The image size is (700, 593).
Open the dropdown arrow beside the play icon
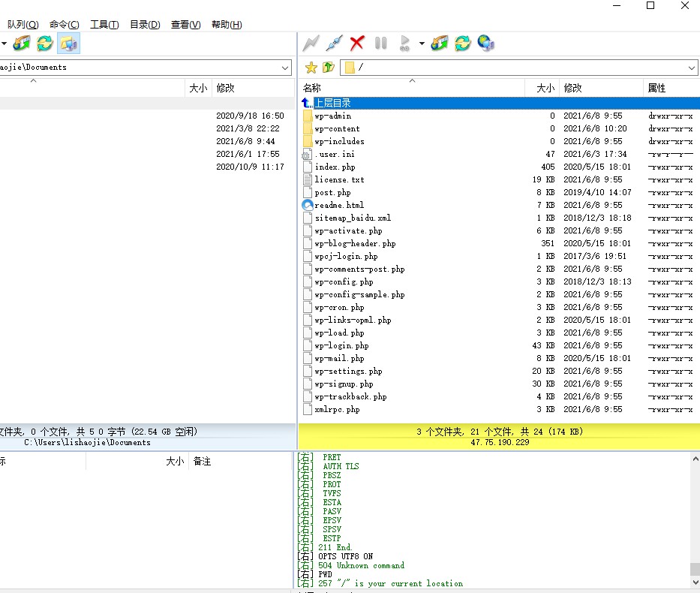tap(422, 44)
